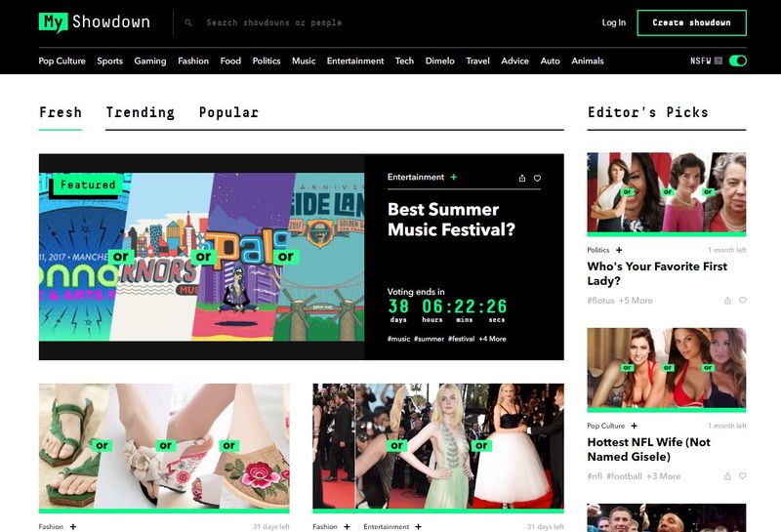
Task: Click the Create showdown button
Action: (x=691, y=22)
